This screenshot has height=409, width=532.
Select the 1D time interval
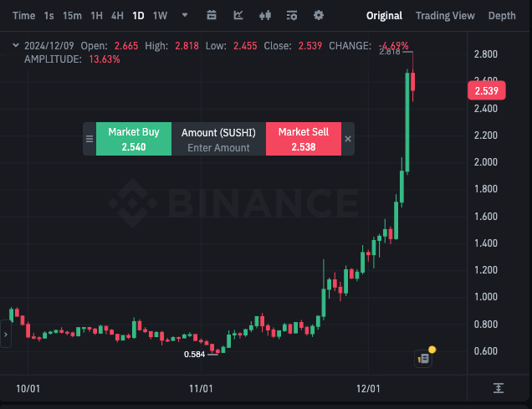[138, 15]
